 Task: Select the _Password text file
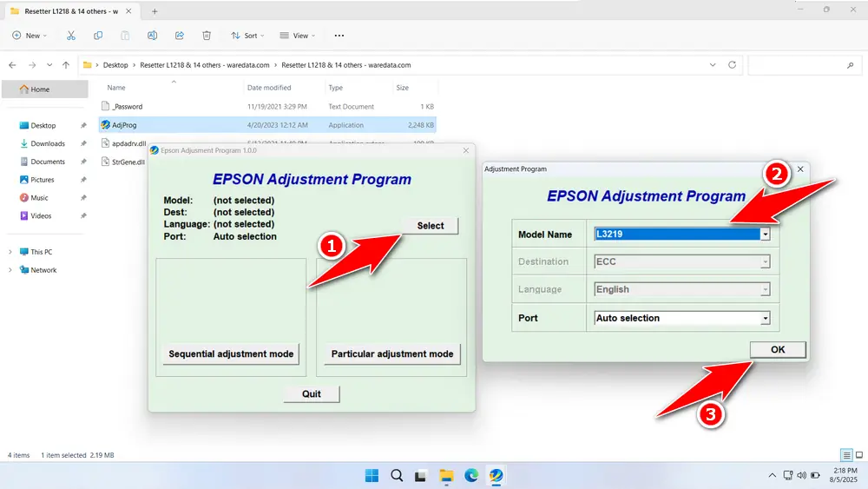[x=267, y=106]
